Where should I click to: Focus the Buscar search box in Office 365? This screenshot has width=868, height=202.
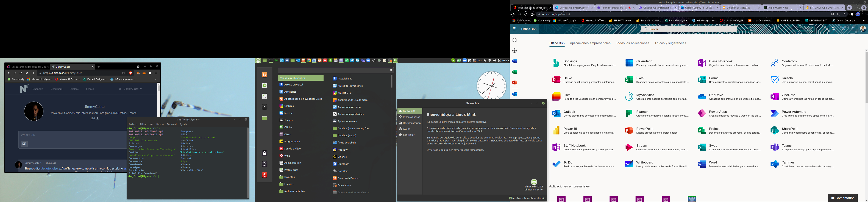click(688, 29)
